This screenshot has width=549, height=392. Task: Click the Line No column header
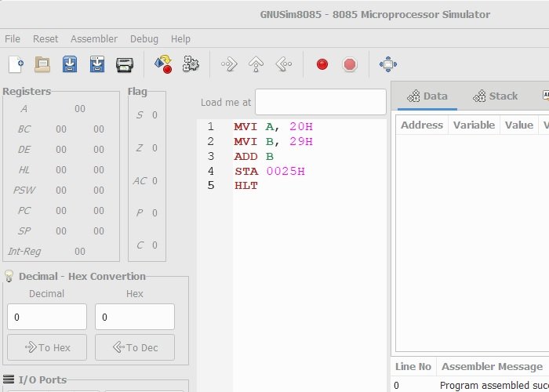(x=413, y=367)
